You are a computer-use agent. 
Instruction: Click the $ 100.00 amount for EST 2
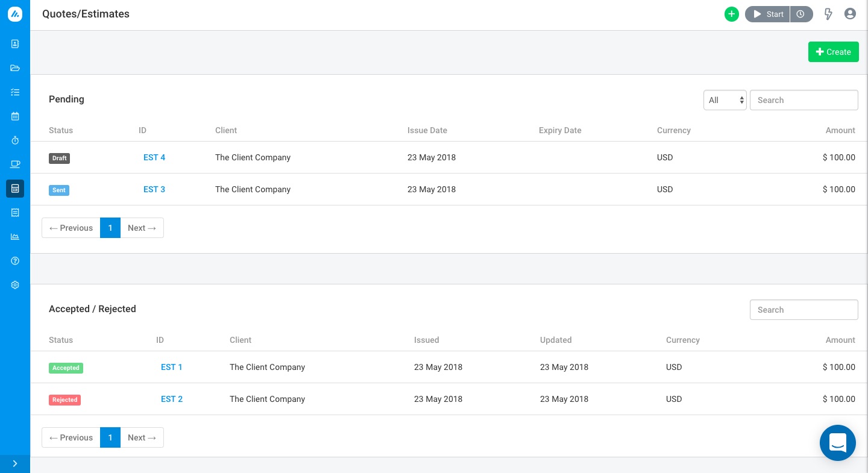pos(839,399)
